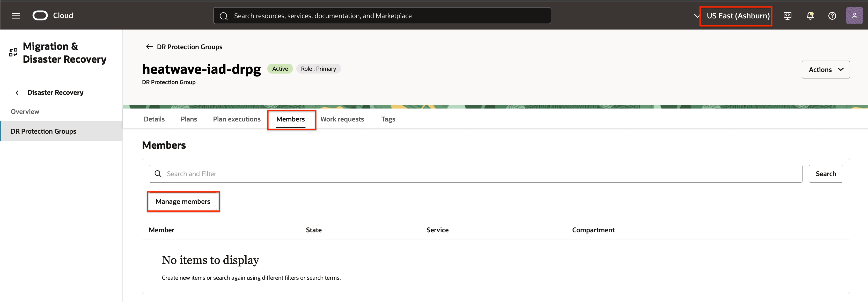This screenshot has height=302, width=868.
Task: Click the magnifier in Search and Filter
Action: [x=158, y=174]
